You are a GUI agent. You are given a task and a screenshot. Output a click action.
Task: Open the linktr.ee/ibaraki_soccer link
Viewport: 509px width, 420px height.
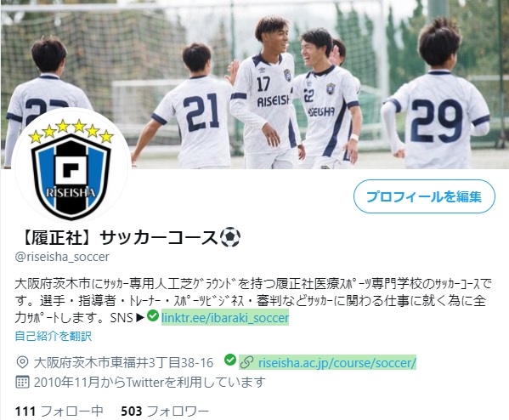tap(225, 318)
